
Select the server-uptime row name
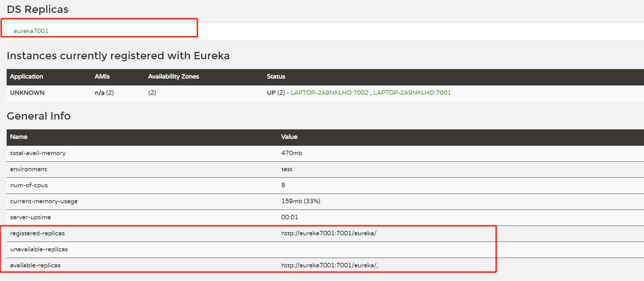(30, 217)
